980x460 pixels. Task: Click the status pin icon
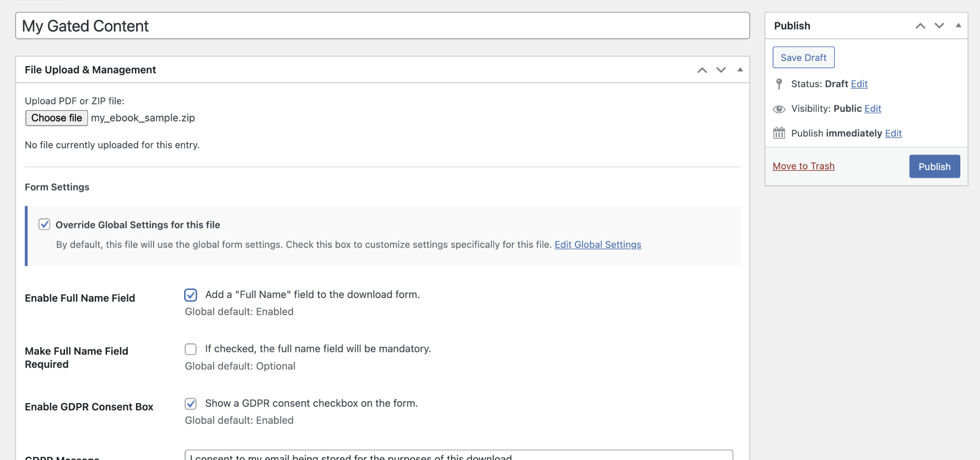click(779, 84)
